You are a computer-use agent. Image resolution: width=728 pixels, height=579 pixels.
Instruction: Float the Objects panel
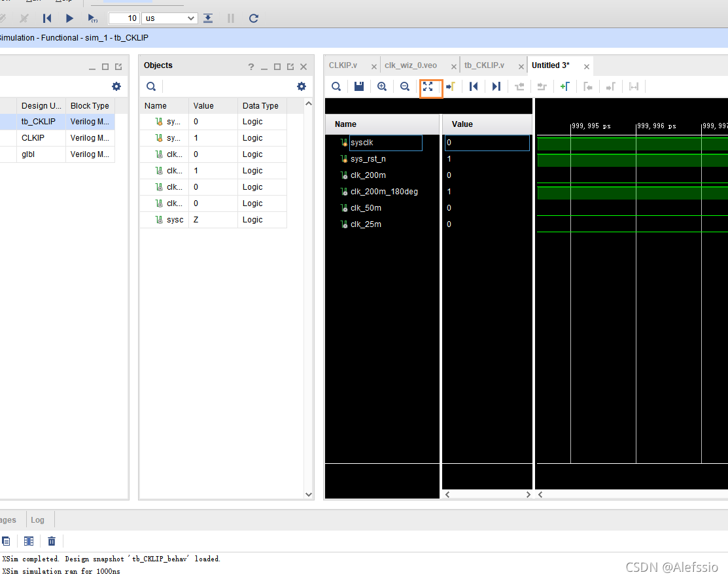[290, 67]
